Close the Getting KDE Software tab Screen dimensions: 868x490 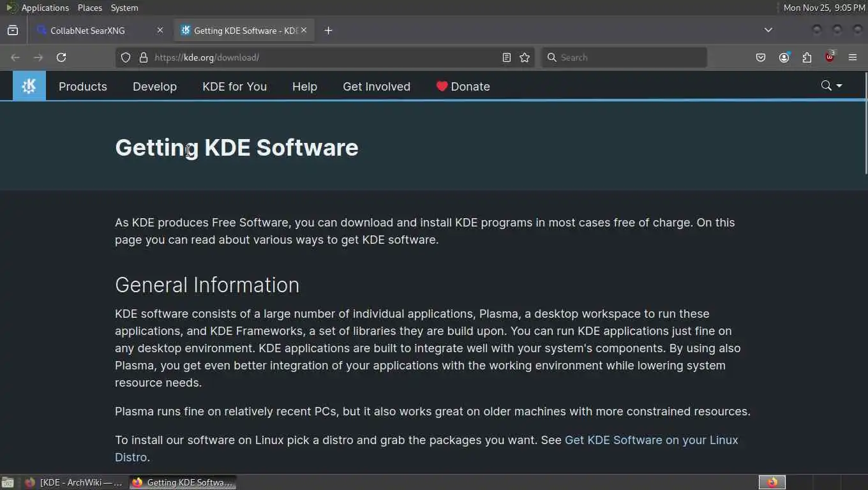coord(304,30)
